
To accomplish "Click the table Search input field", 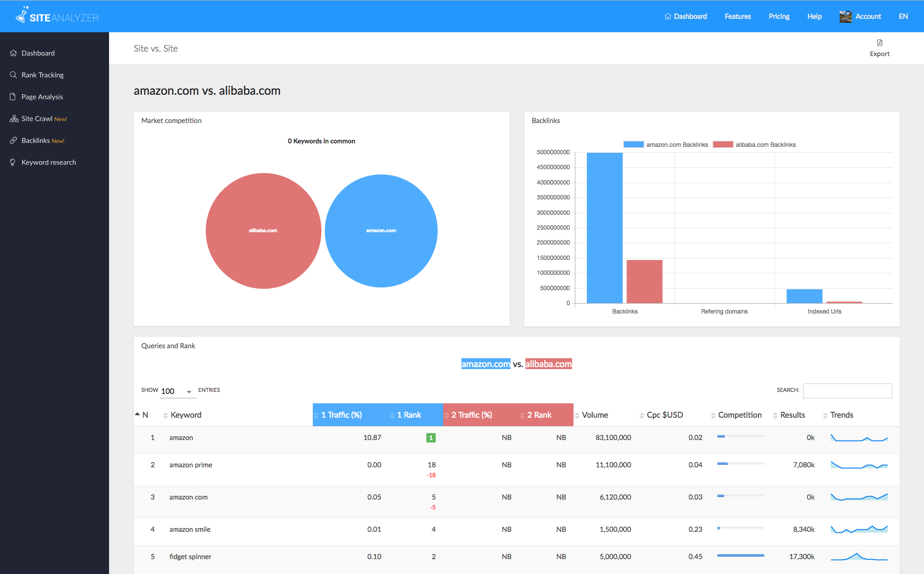I will (847, 391).
